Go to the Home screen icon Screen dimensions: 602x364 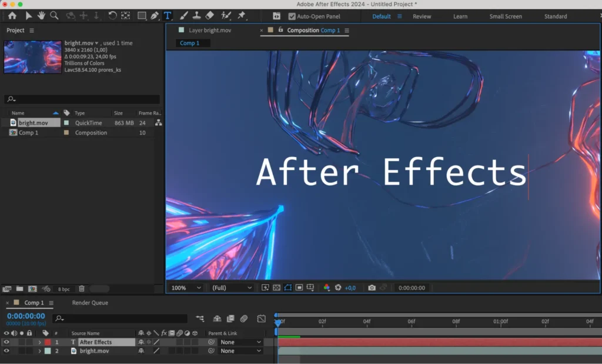(12, 16)
